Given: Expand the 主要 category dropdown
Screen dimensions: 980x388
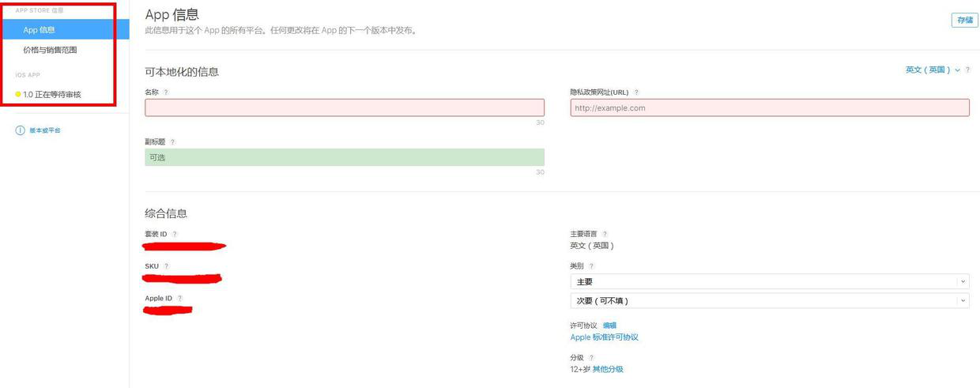Looking at the screenshot, I should [x=769, y=282].
